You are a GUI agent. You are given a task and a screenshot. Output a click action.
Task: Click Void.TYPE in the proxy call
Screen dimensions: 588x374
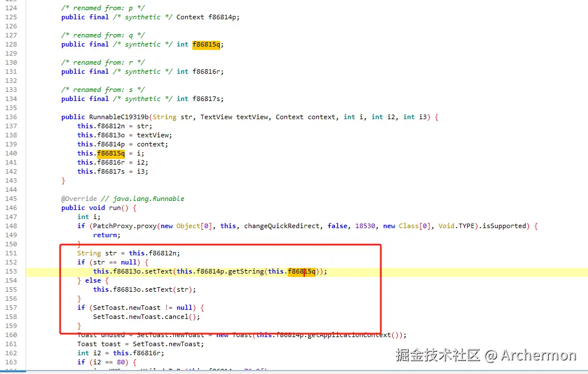click(456, 226)
